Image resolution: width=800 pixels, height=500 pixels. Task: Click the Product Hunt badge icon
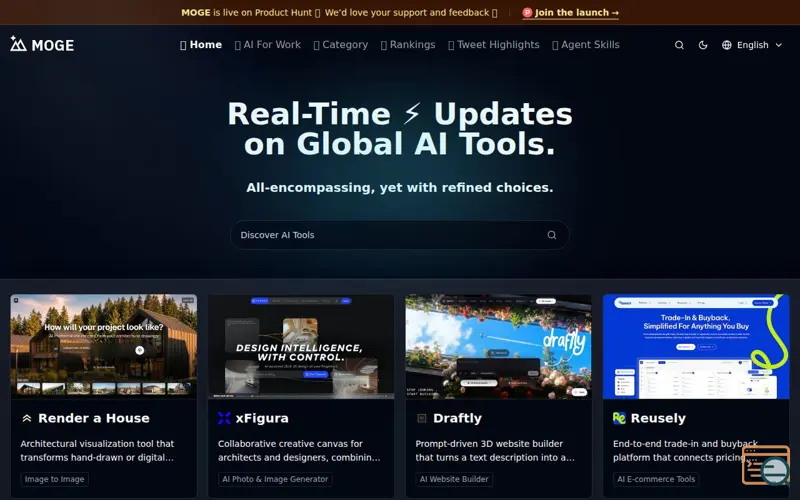pyautogui.click(x=527, y=13)
